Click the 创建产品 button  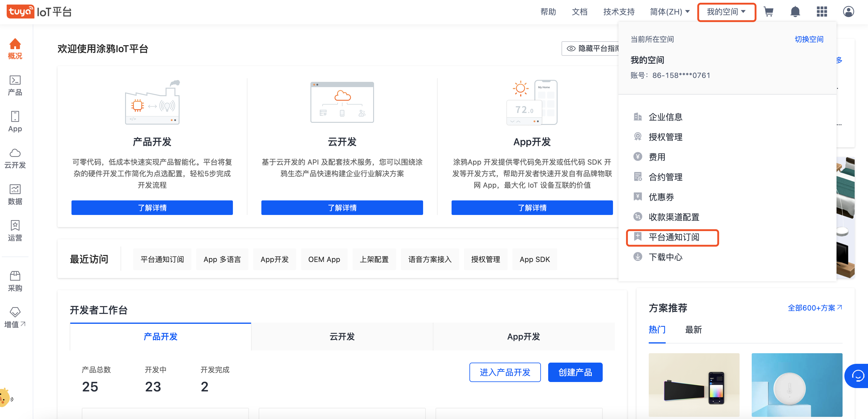tap(575, 372)
